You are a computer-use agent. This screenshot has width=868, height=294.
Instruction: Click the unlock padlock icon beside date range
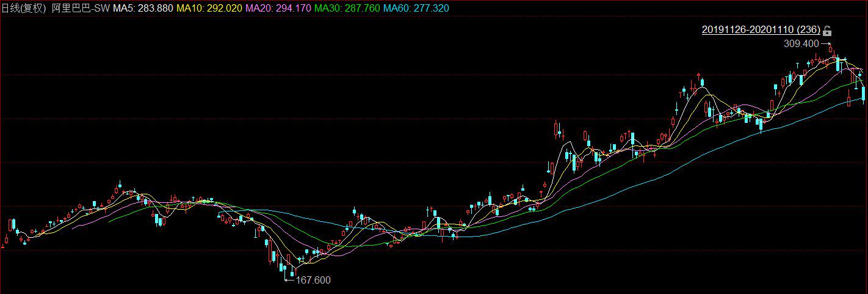click(x=827, y=31)
